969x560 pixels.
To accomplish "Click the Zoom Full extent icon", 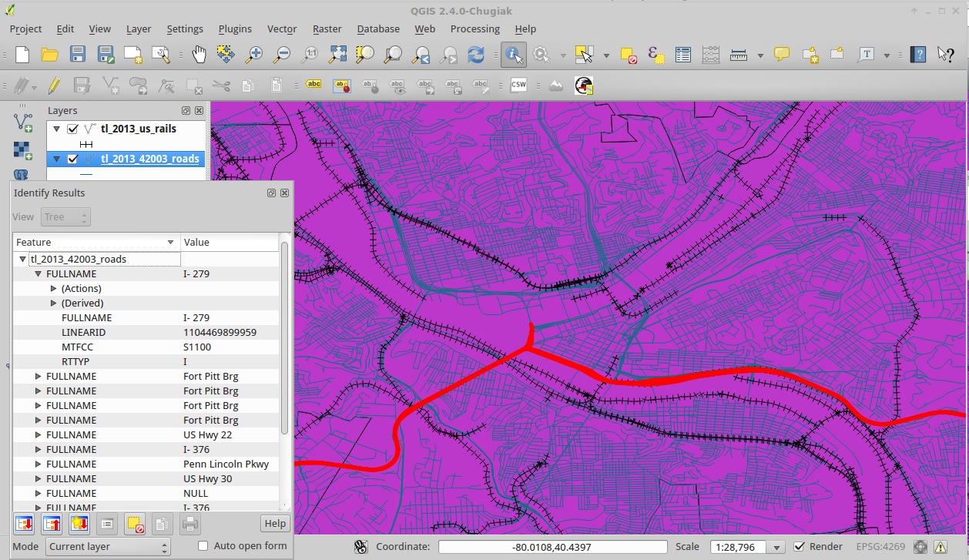I will (x=337, y=55).
